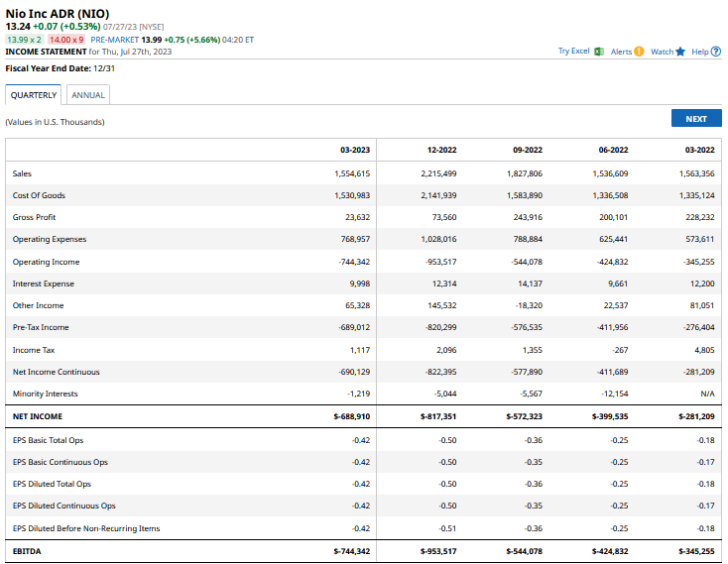
Task: Click the Gross Profit row label
Action: [x=35, y=217]
